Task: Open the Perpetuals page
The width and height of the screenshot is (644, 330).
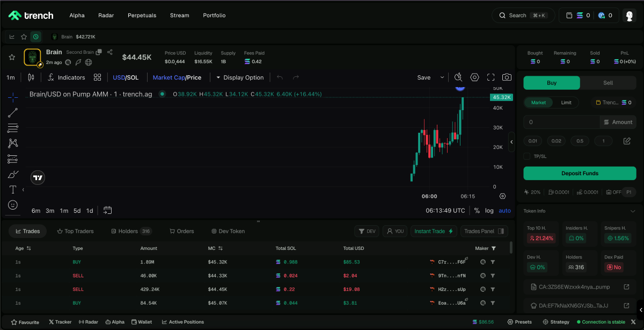Action: (142, 16)
